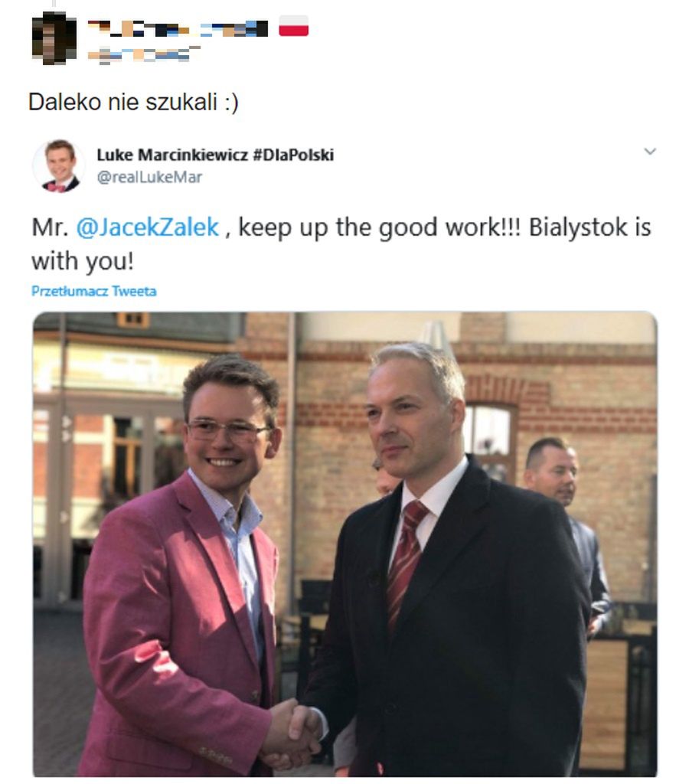689x784 pixels.
Task: Click the Luke Marcinkiewicz display name
Action: tap(172, 155)
